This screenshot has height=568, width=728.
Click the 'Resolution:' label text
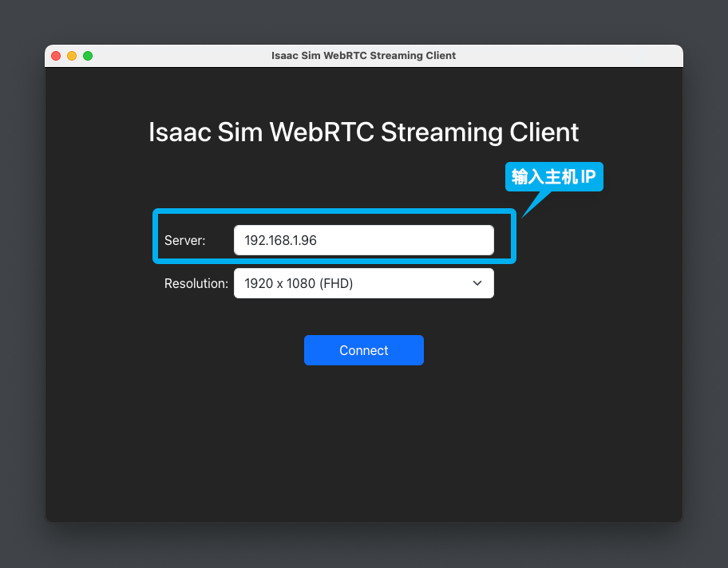196,283
